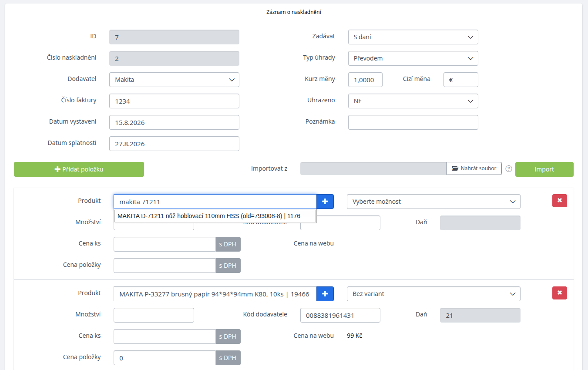Click the s DPH label beside P-33277 Cena ks
The image size is (588, 370).
[228, 336]
